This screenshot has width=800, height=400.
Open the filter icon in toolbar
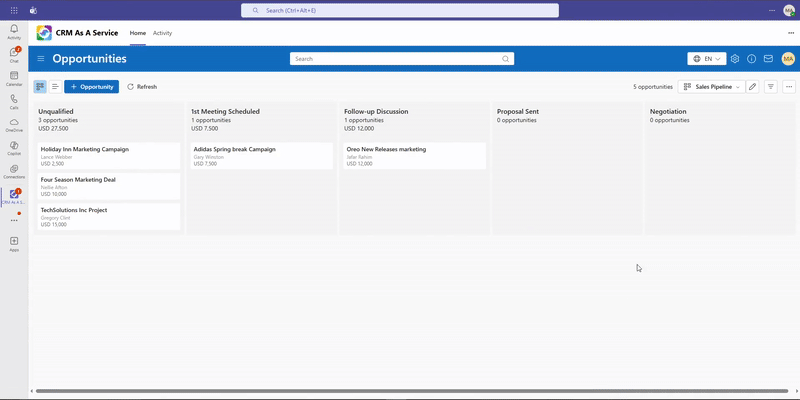[x=771, y=87]
